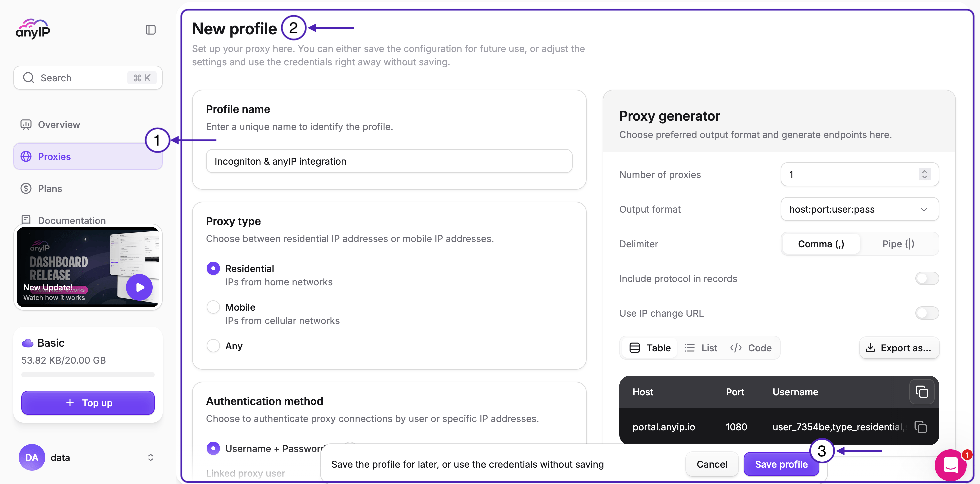Switch to the Code view tab
Viewport: 980px width, 484px height.
[751, 348]
